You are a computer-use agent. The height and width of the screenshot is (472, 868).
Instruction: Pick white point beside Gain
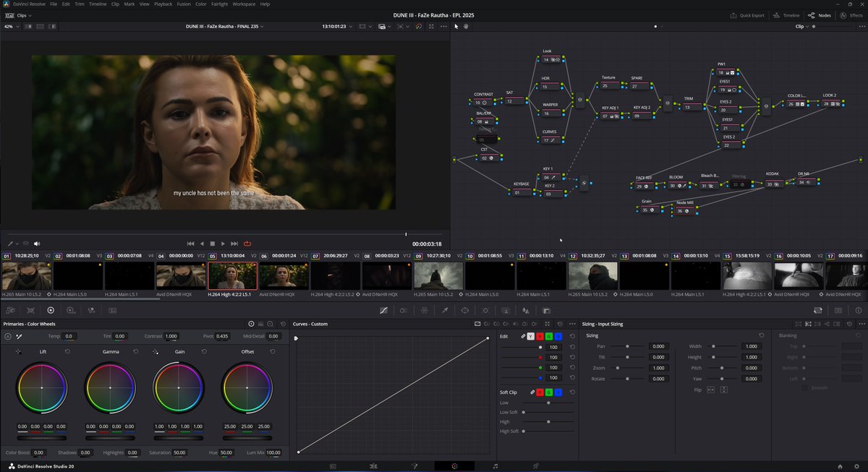(156, 351)
